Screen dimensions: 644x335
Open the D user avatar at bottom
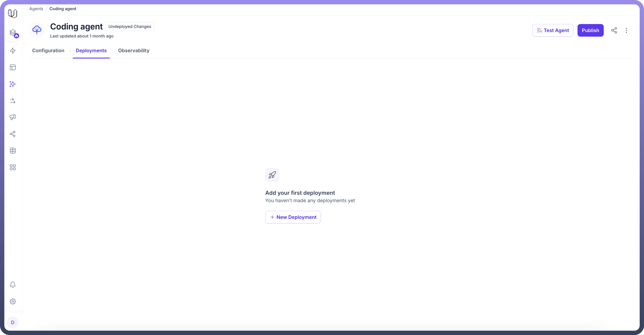click(x=13, y=322)
